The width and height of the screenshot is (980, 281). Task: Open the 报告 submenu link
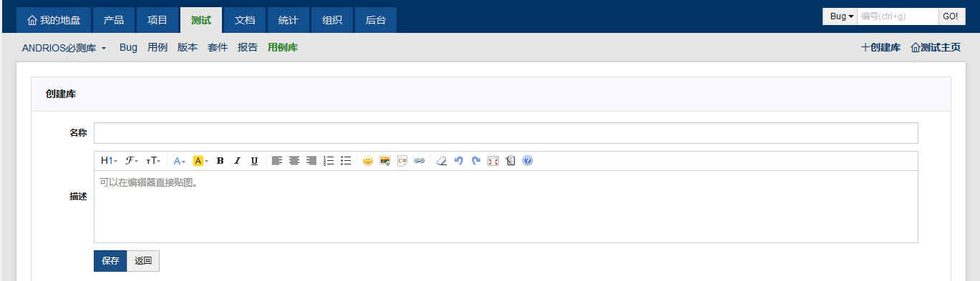tap(248, 48)
